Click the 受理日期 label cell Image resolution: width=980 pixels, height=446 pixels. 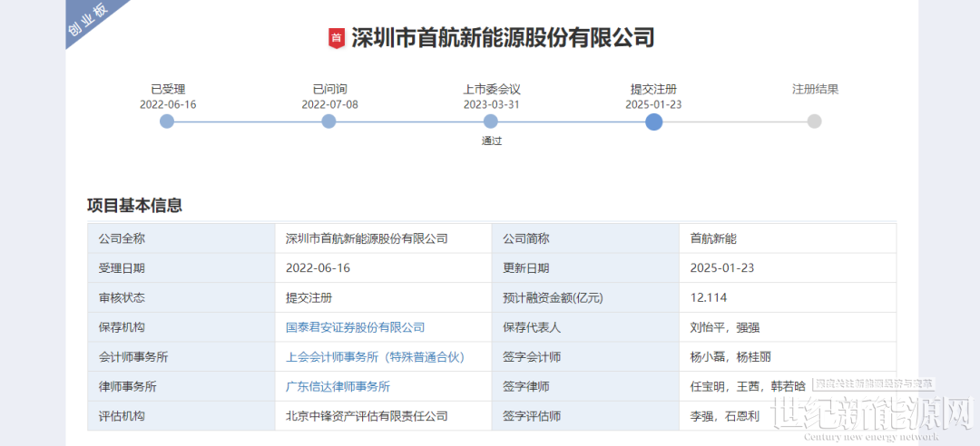[181, 268]
